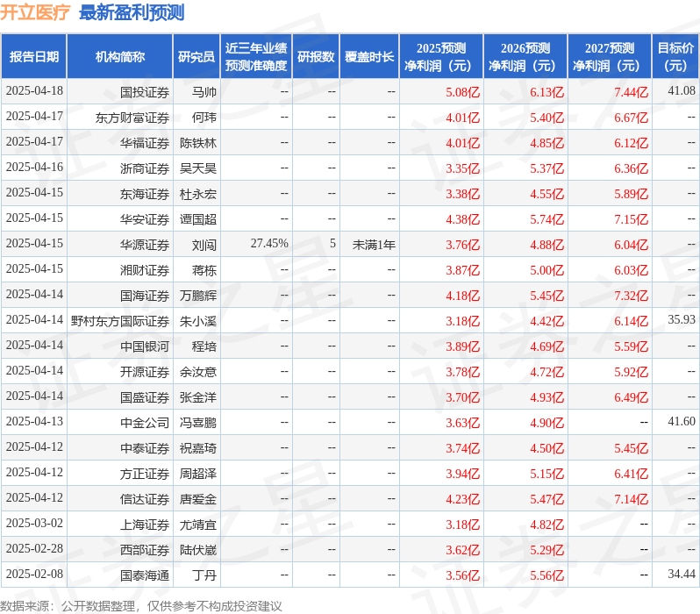The width and height of the screenshot is (700, 614).
Task: Click analyst name 杜永宏
Action: coord(198,194)
